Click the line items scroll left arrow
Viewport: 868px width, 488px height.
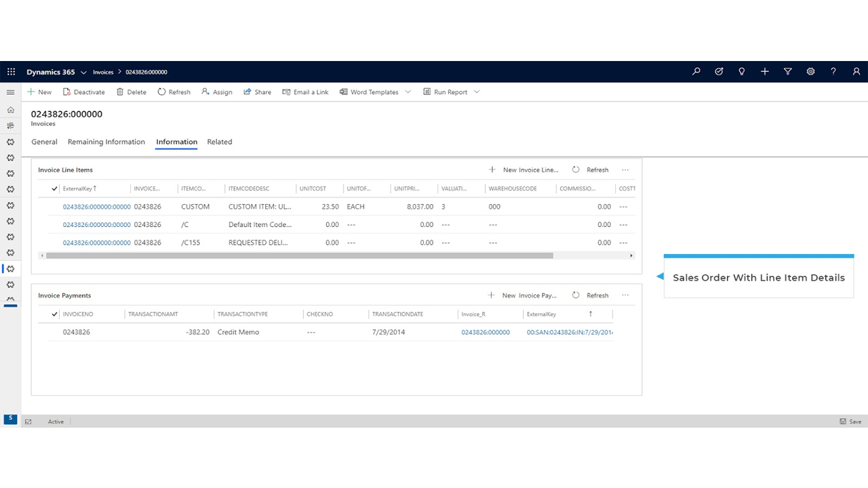41,256
